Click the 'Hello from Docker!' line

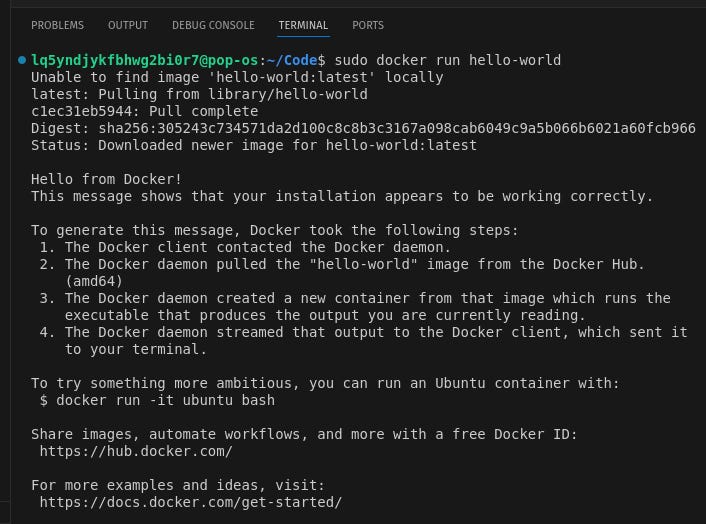(x=106, y=179)
